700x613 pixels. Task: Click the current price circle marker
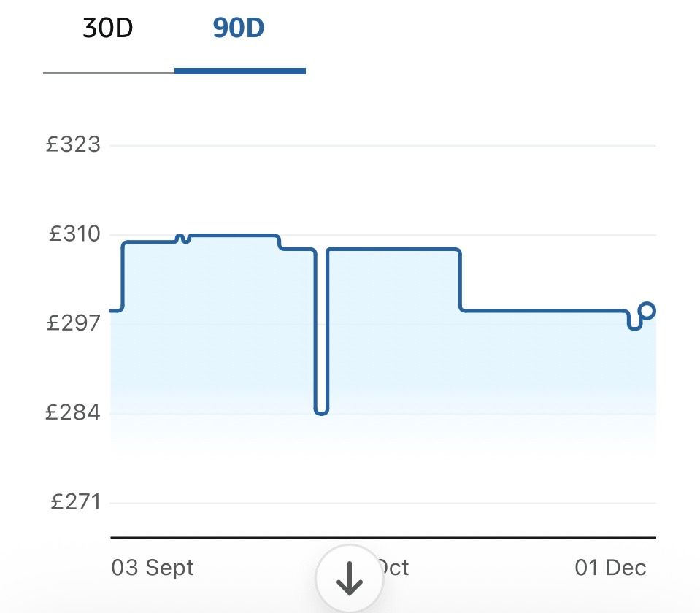tap(647, 311)
